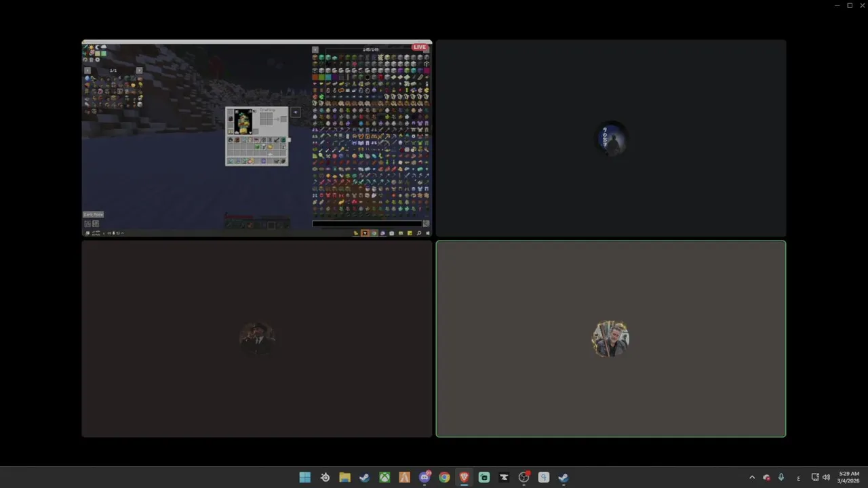Viewport: 868px width, 488px height.
Task: Click the item list previous-page arrow in stream
Action: pyautogui.click(x=315, y=49)
